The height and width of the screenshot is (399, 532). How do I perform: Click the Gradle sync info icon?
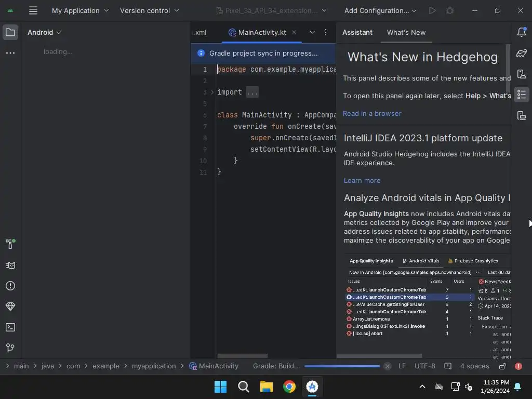201,53
